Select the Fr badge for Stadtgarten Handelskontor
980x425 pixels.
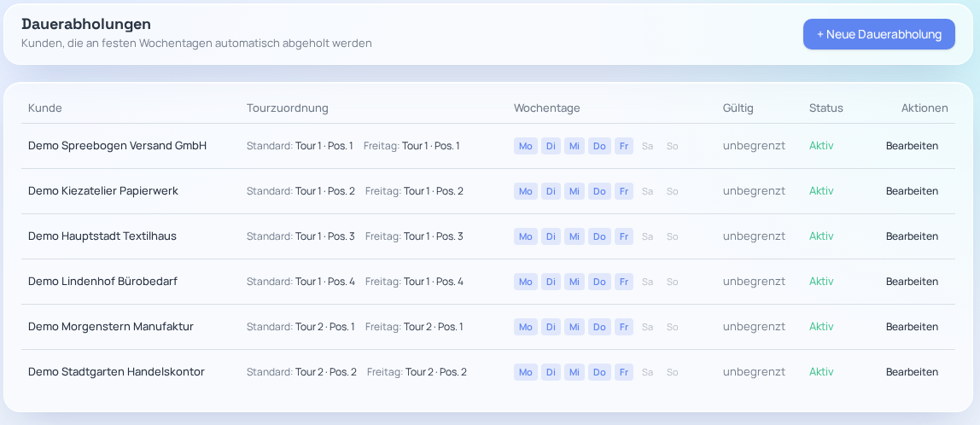[624, 372]
